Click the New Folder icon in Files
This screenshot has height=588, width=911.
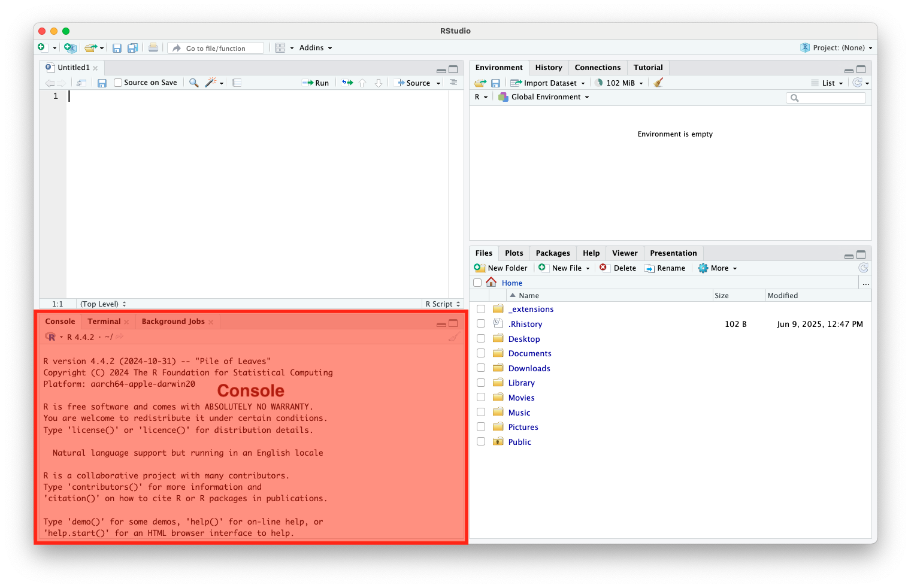(480, 268)
